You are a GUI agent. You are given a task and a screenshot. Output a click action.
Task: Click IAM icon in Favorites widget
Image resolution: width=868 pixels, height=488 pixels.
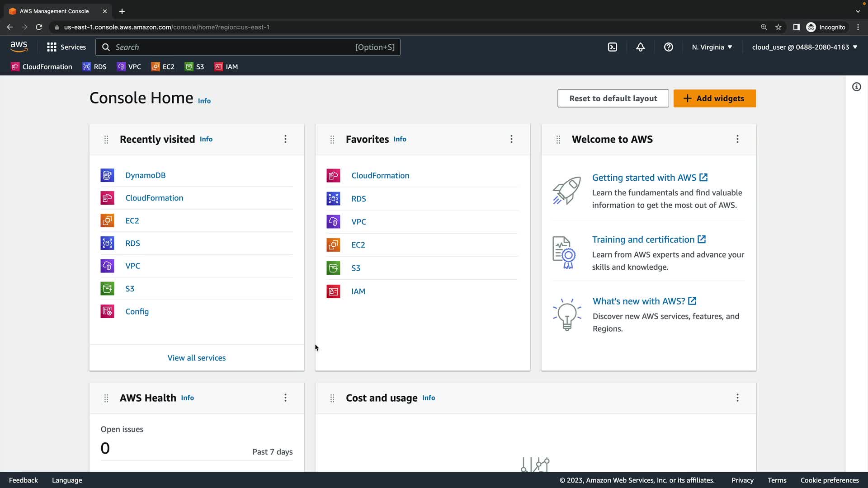[x=333, y=291]
